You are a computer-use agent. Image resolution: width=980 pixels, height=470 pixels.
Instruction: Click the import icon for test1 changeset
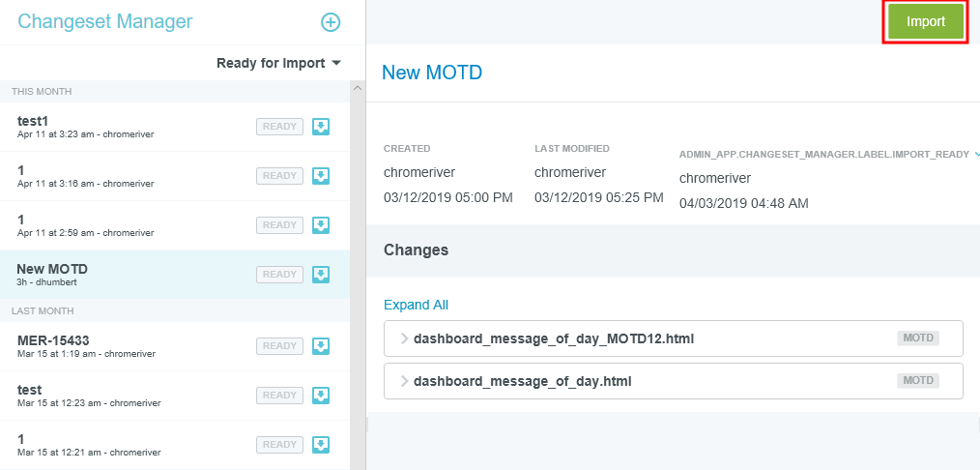322,127
